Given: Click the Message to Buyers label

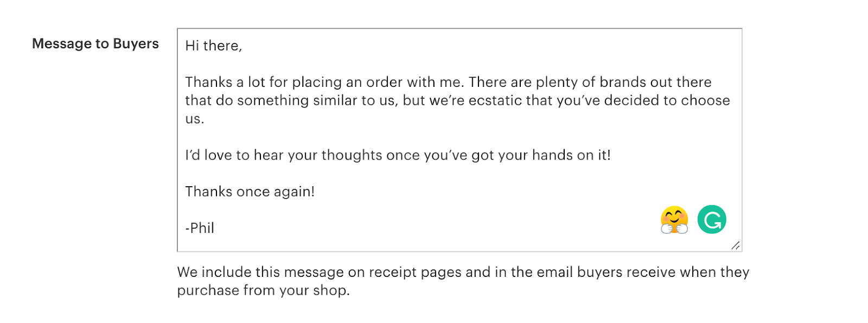Looking at the screenshot, I should 95,43.
